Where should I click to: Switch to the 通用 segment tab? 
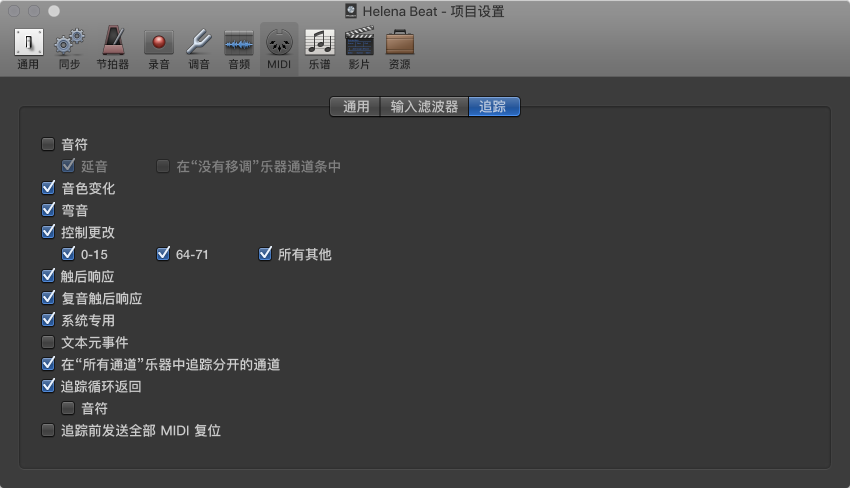355,106
